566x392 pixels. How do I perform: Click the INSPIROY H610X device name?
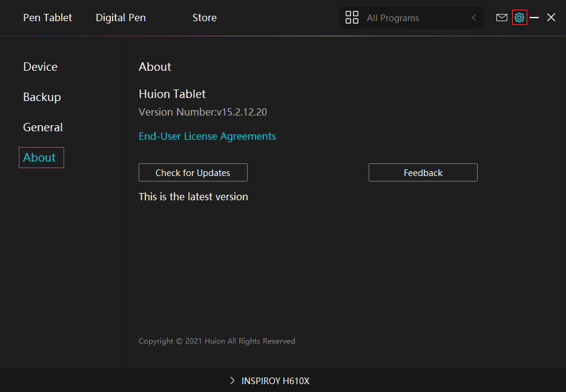(275, 381)
